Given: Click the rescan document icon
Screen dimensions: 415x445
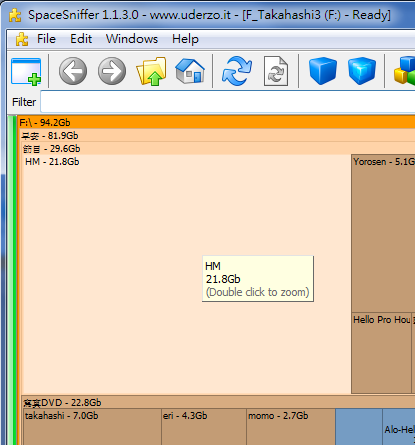Looking at the screenshot, I should [276, 71].
